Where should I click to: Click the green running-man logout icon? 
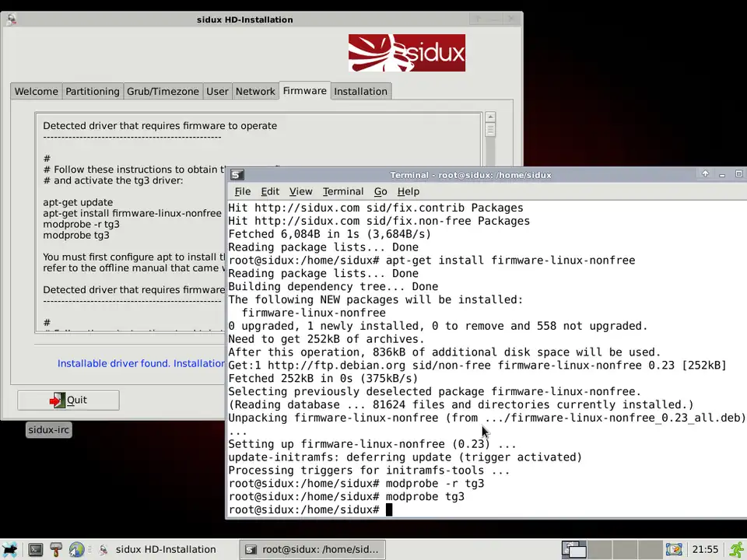[x=735, y=549]
